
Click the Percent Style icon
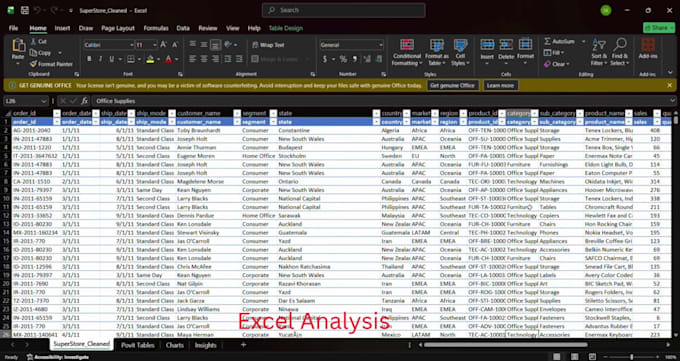coord(343,59)
